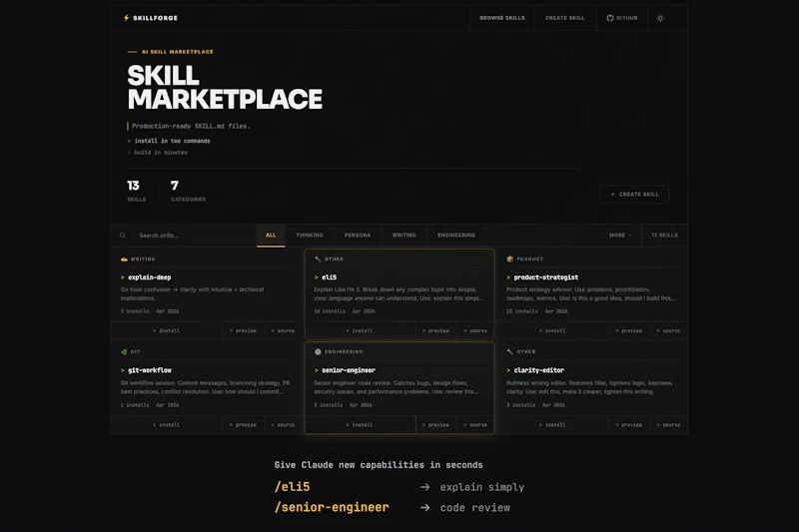
Task: Click the '7' categories statistic number
Action: [175, 186]
